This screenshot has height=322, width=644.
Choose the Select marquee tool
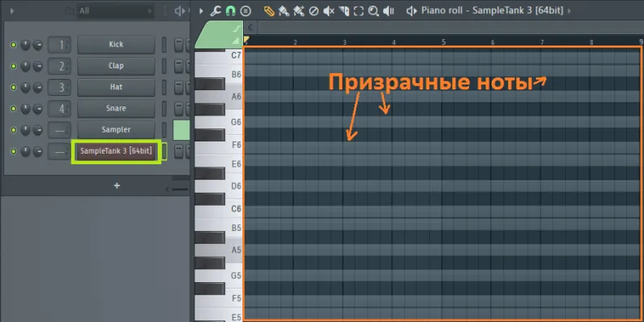click(359, 11)
